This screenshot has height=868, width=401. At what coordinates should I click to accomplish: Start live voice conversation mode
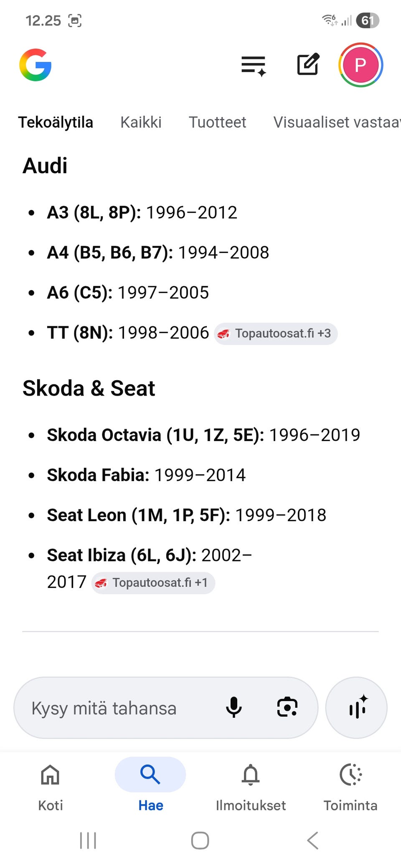coord(356,707)
